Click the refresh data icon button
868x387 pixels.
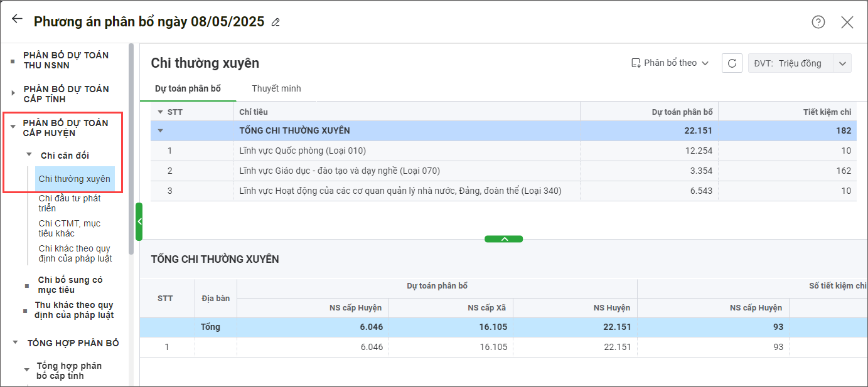tap(732, 63)
